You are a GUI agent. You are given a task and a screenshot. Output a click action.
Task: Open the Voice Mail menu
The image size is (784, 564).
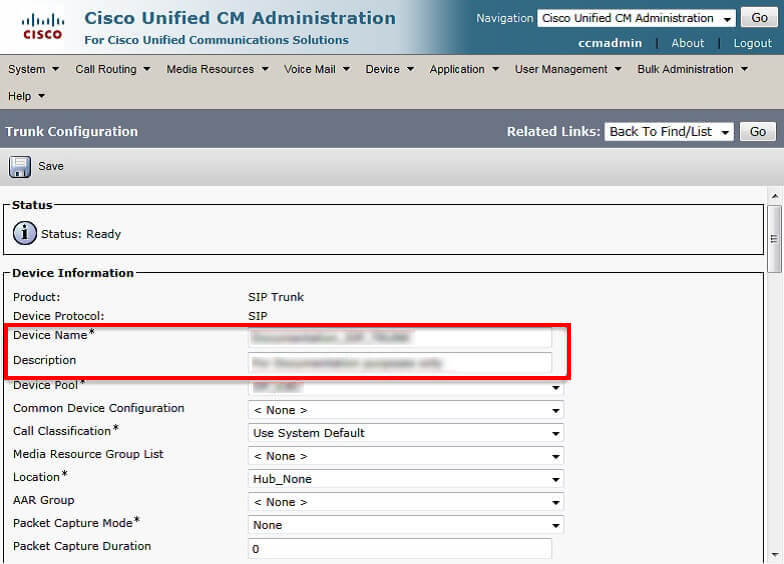pos(316,69)
